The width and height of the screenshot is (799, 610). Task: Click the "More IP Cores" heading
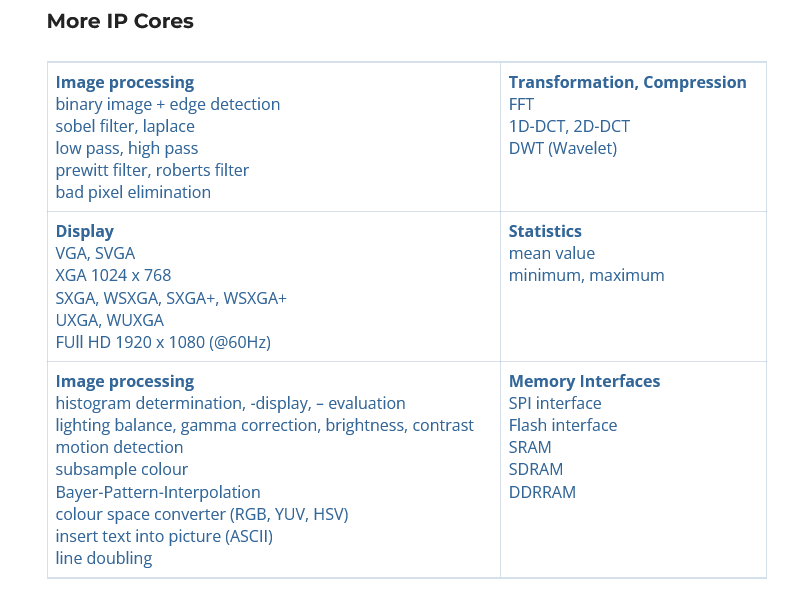(120, 21)
